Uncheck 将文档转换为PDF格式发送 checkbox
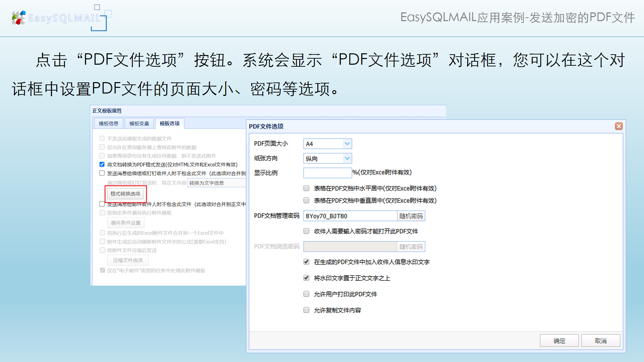Image resolution: width=644 pixels, height=362 pixels. point(102,164)
